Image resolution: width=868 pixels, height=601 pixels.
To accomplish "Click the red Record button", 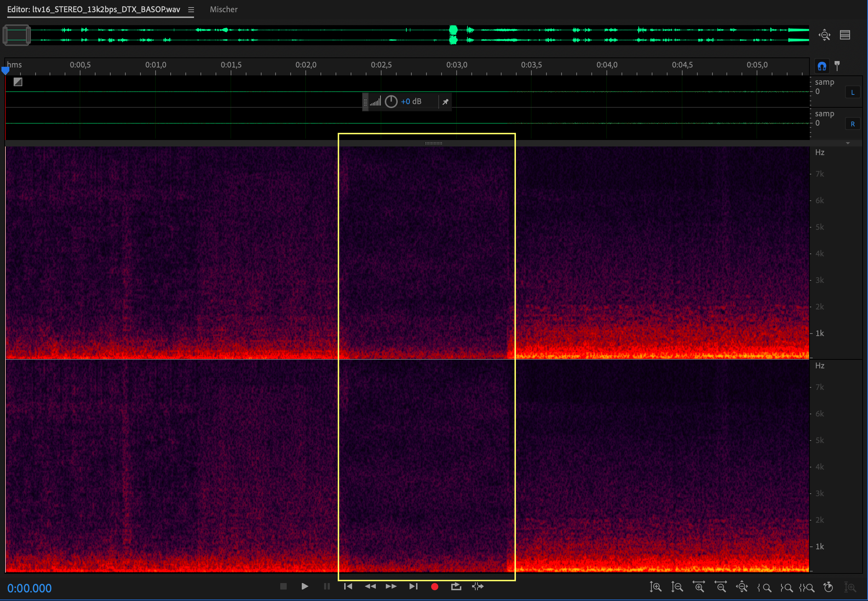I will (x=434, y=586).
